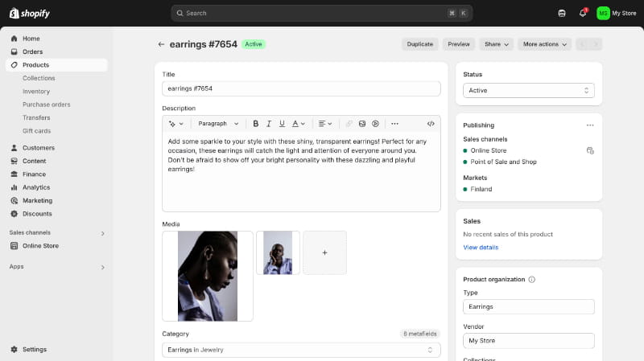
Task: Open text alignment dropdown
Action: (325, 124)
